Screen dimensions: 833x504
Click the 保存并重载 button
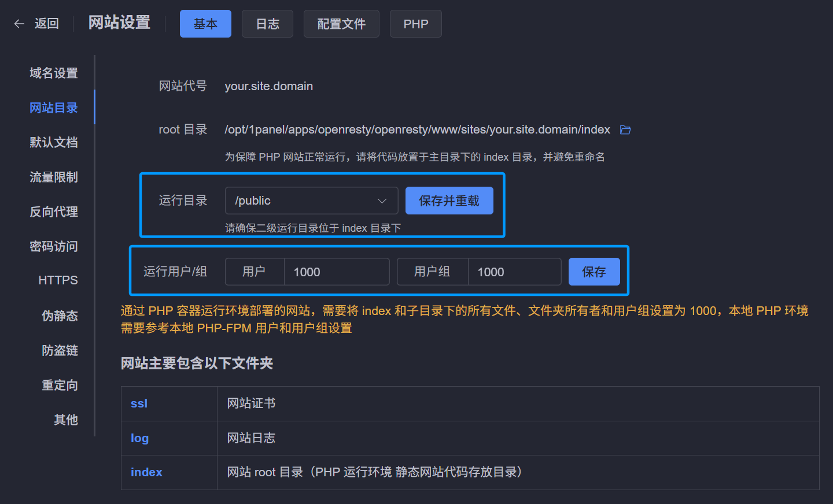point(449,200)
